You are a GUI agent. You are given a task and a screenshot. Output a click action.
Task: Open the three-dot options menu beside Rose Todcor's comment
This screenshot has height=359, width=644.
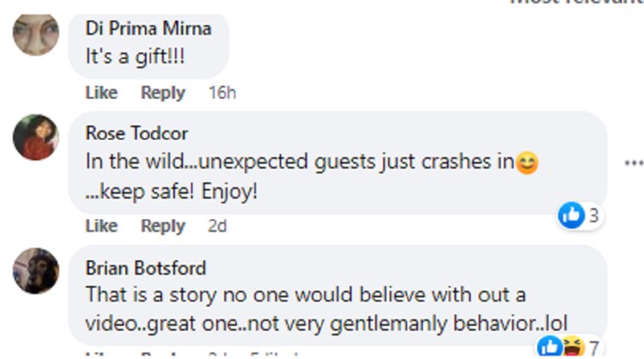[x=634, y=162]
